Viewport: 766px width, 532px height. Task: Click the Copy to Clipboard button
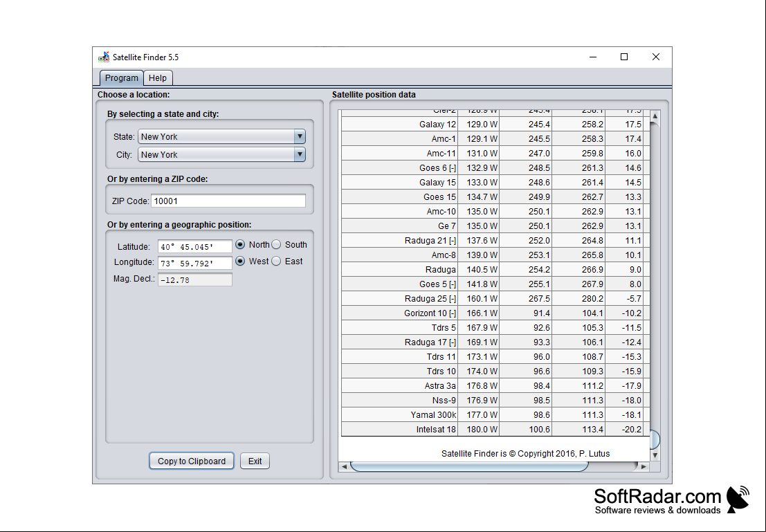click(x=192, y=461)
